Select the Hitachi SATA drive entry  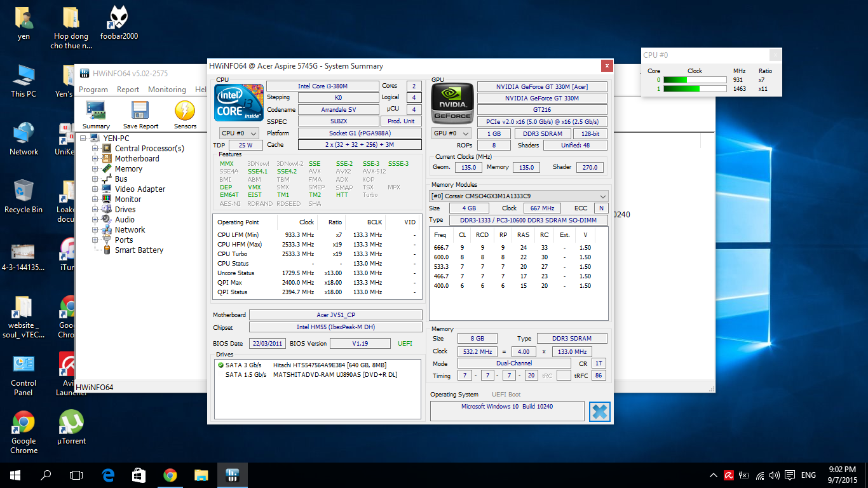[x=328, y=365]
